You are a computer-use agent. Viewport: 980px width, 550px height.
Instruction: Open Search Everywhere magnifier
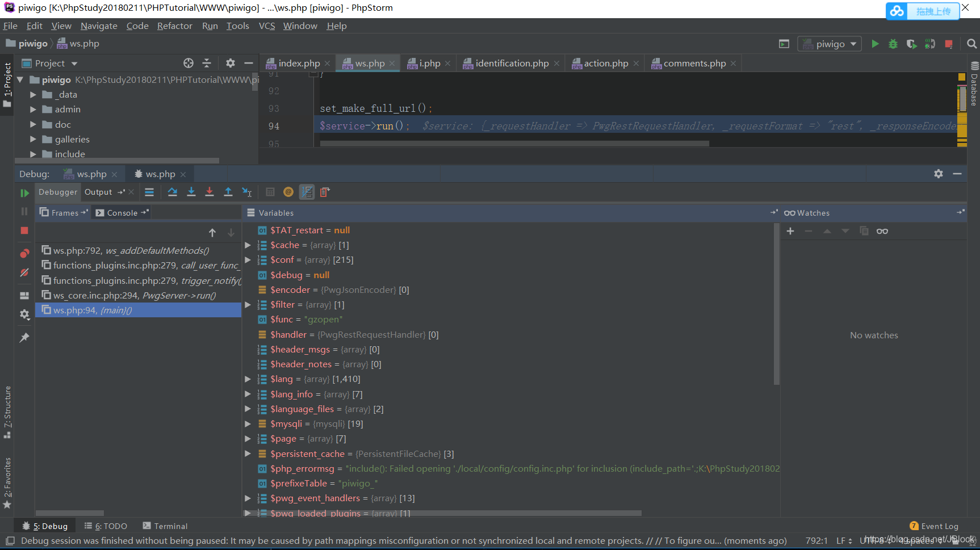click(x=971, y=44)
